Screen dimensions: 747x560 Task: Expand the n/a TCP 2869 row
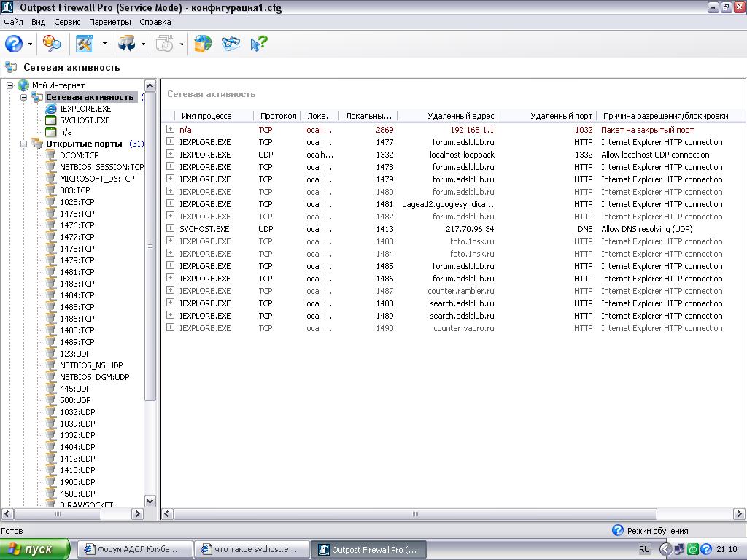coord(170,129)
